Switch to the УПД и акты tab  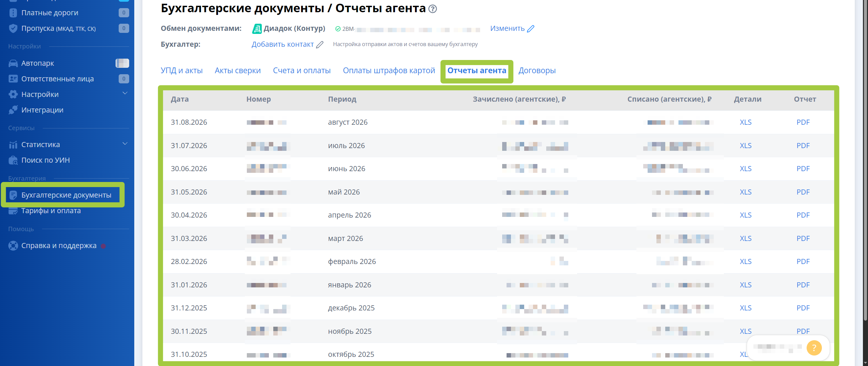(x=181, y=70)
